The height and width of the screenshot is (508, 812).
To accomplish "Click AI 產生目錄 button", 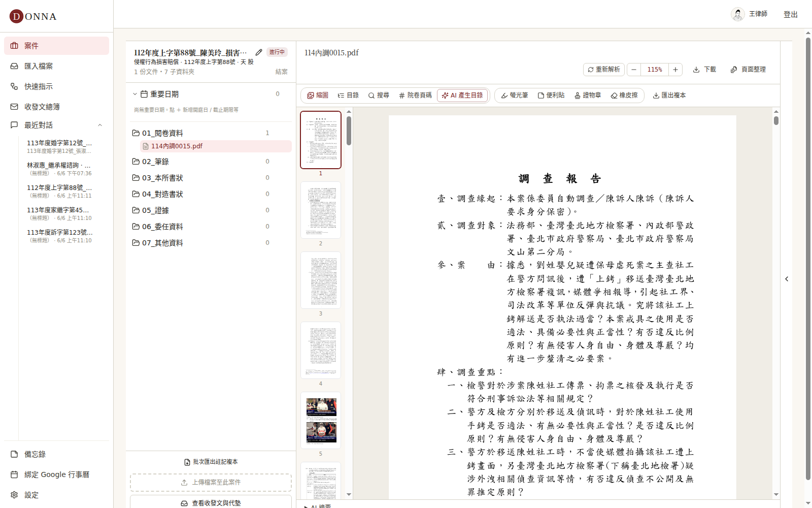I will pos(462,96).
